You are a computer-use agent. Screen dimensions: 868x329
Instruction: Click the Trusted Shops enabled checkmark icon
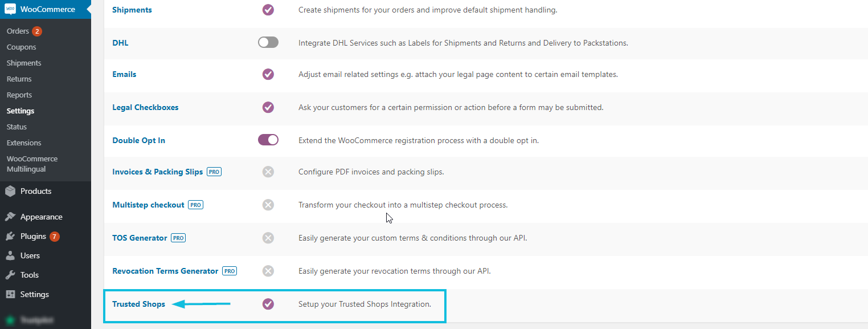[x=268, y=304]
